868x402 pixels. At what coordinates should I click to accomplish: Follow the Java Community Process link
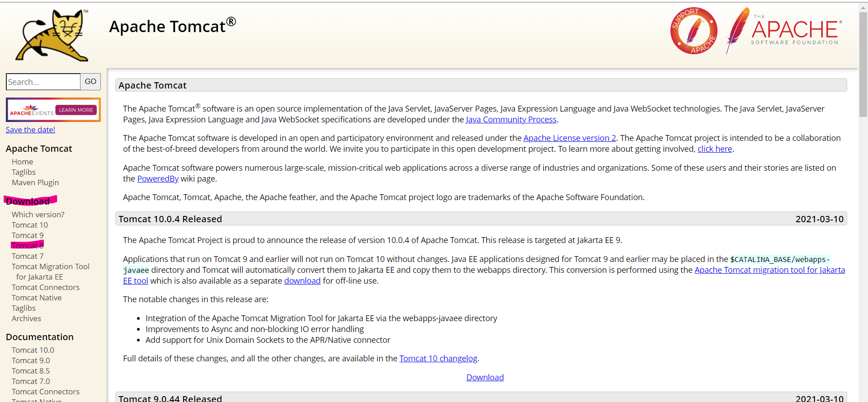pyautogui.click(x=511, y=120)
